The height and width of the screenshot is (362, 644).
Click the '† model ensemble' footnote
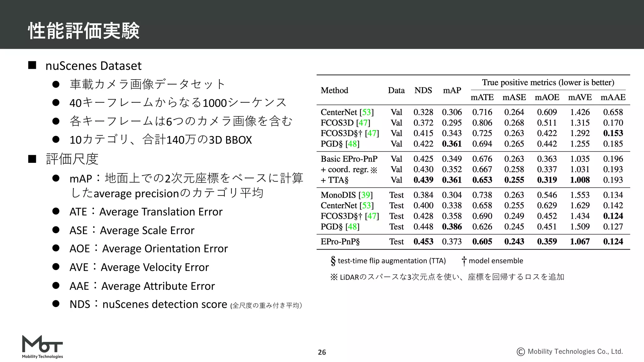[x=492, y=261]
